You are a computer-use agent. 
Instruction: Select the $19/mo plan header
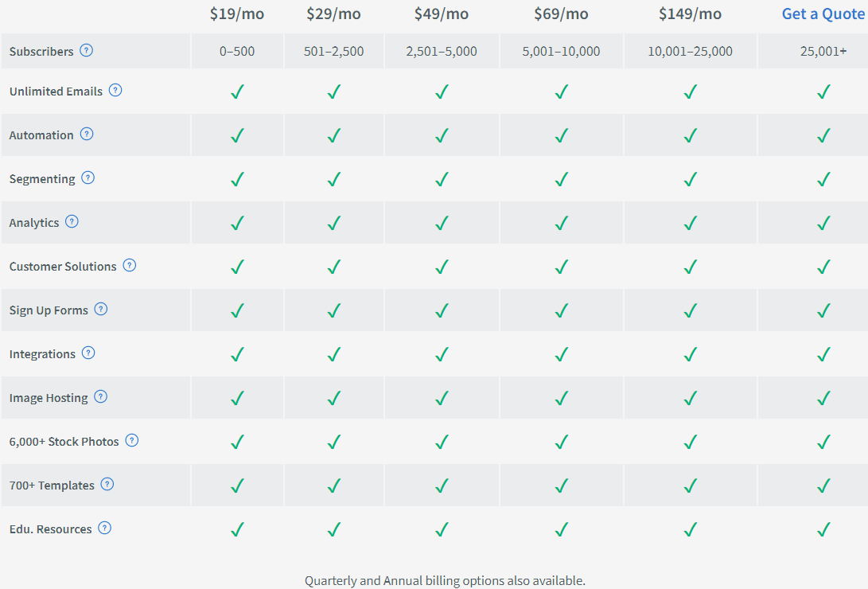click(x=237, y=14)
